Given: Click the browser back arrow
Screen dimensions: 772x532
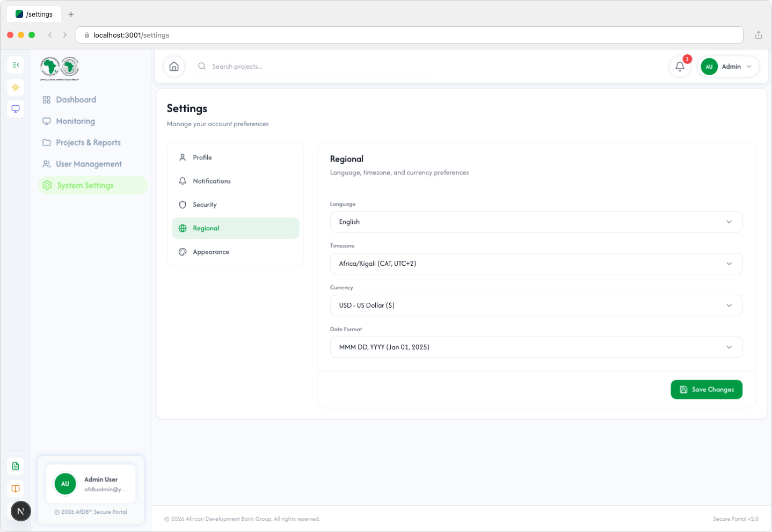Looking at the screenshot, I should (x=50, y=35).
